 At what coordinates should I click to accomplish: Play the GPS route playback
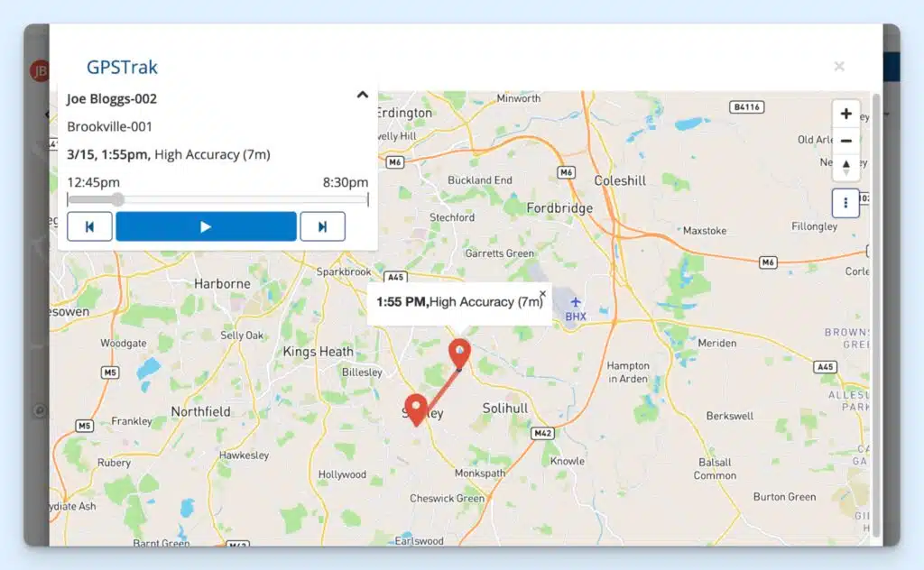coord(206,226)
